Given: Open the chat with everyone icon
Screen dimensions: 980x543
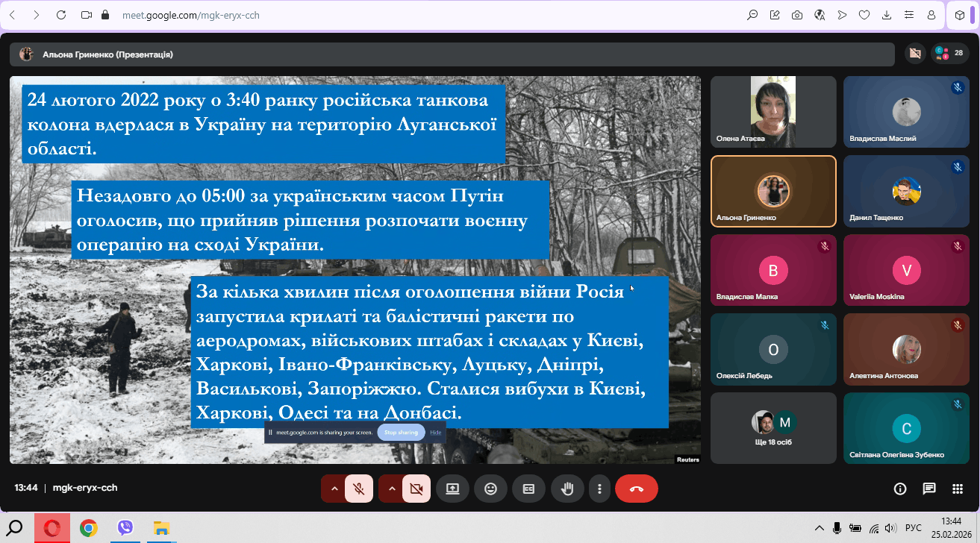Looking at the screenshot, I should click(x=928, y=489).
